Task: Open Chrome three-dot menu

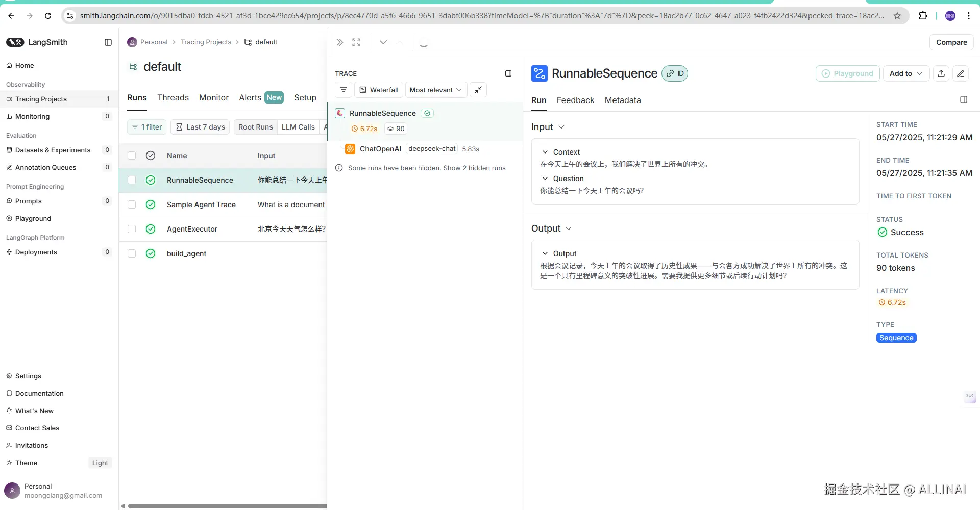Action: (969, 16)
